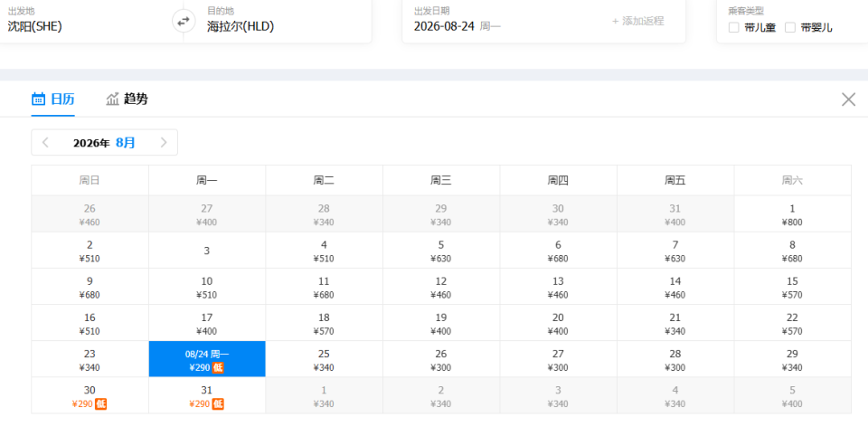The image size is (868, 436).
Task: Select August 19 priced ¥400
Action: [x=441, y=323]
